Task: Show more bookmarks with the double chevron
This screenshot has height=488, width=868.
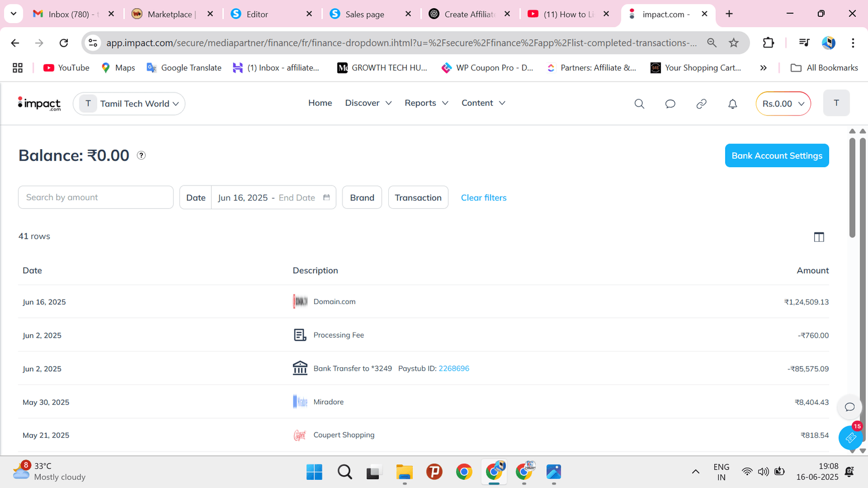Action: tap(763, 68)
